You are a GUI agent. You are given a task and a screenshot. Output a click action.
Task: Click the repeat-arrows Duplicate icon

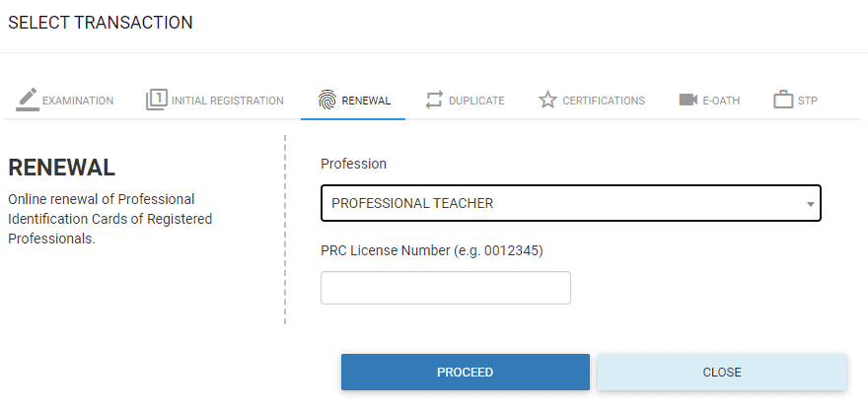pyautogui.click(x=434, y=100)
